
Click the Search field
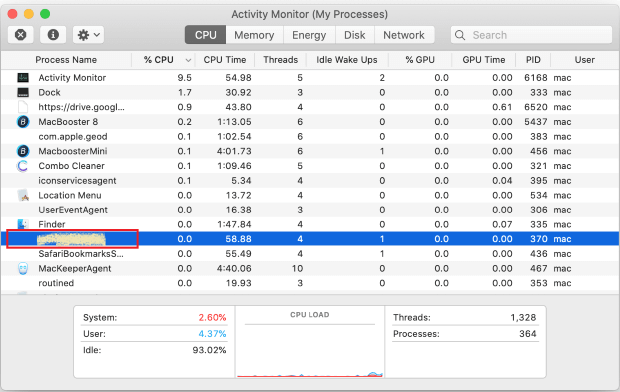click(x=531, y=35)
